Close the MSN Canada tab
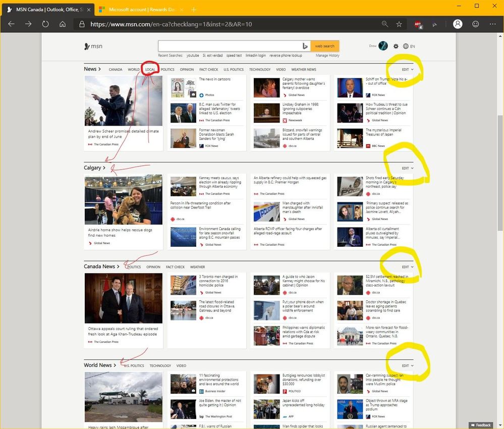Image resolution: width=504 pixels, height=429 pixels. (x=89, y=10)
